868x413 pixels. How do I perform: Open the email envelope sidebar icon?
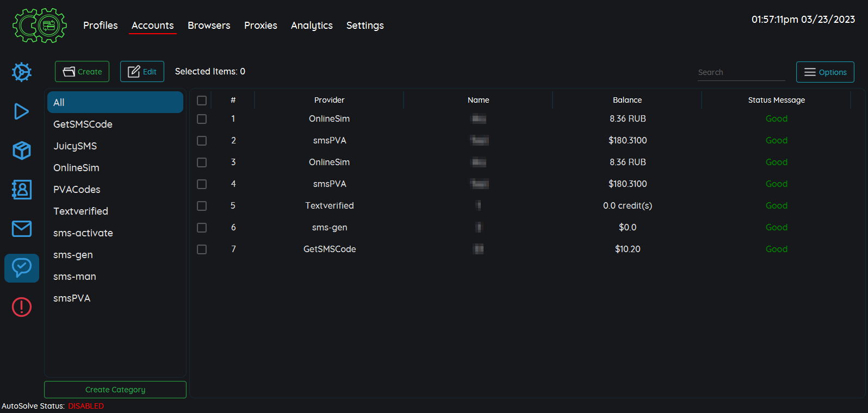pyautogui.click(x=22, y=229)
